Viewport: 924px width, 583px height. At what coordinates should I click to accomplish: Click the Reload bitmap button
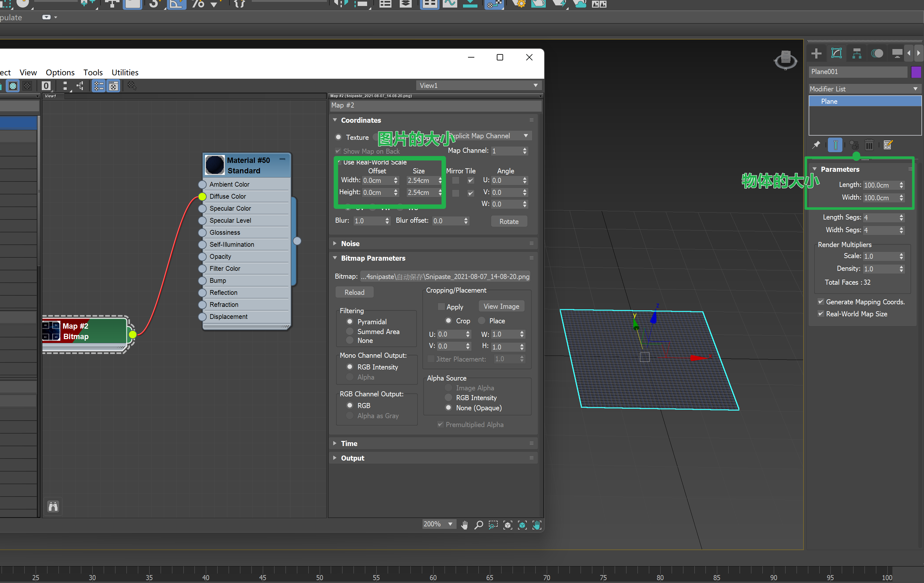pyautogui.click(x=354, y=292)
